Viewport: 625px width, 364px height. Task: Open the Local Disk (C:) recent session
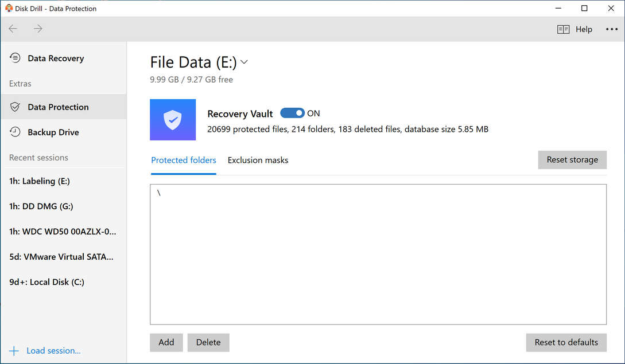[x=46, y=282]
